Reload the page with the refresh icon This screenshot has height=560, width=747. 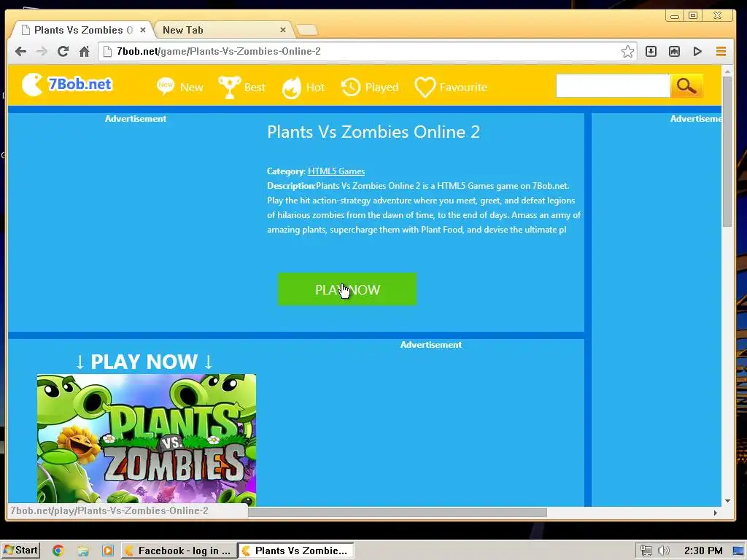point(63,52)
